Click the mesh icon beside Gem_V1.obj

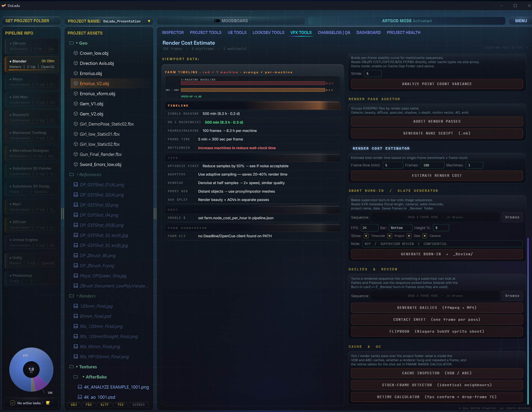[76, 104]
